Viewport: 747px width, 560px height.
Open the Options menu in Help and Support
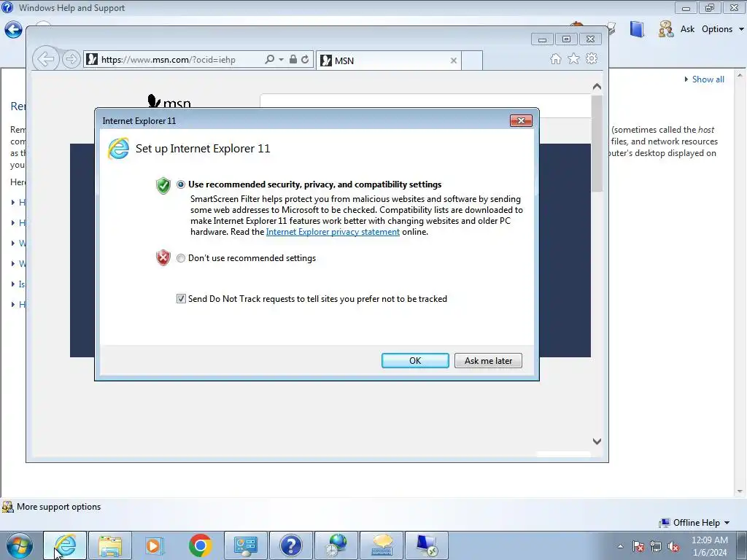click(x=717, y=29)
